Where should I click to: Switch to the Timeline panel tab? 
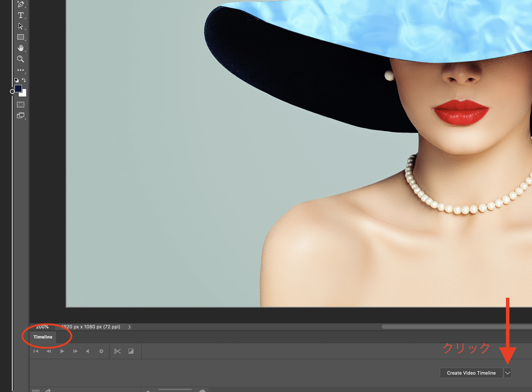(x=43, y=337)
